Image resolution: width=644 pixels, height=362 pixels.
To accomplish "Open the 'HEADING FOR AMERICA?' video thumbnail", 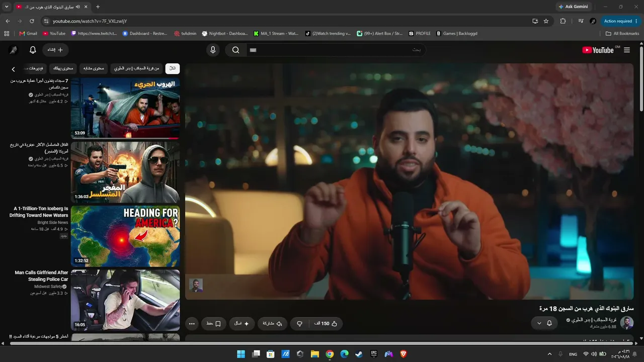I will [125, 236].
